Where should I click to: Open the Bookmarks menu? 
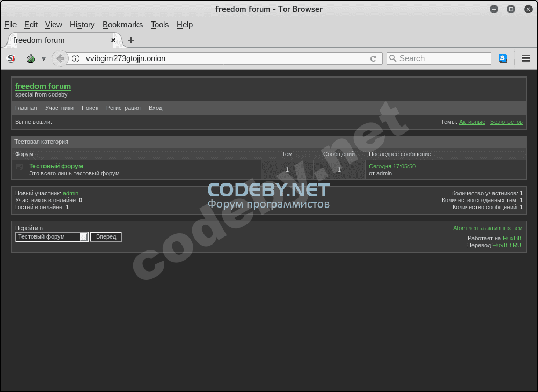pos(122,25)
